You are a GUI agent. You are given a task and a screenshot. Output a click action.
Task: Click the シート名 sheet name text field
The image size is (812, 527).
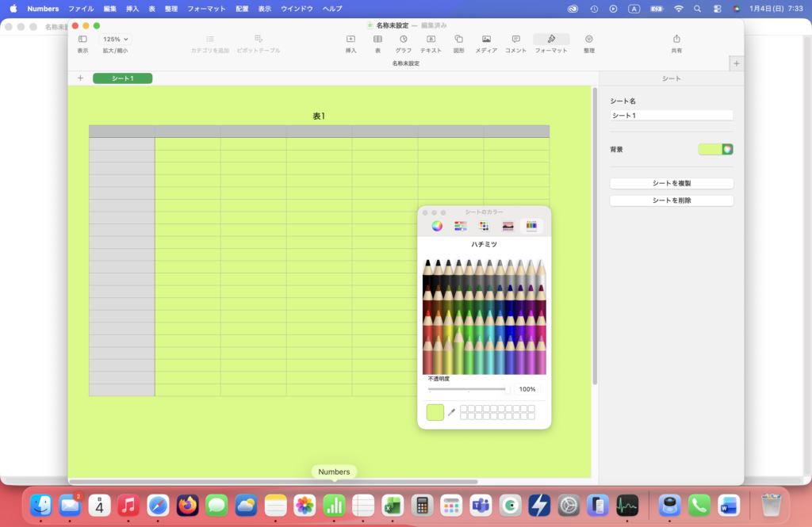coord(671,116)
